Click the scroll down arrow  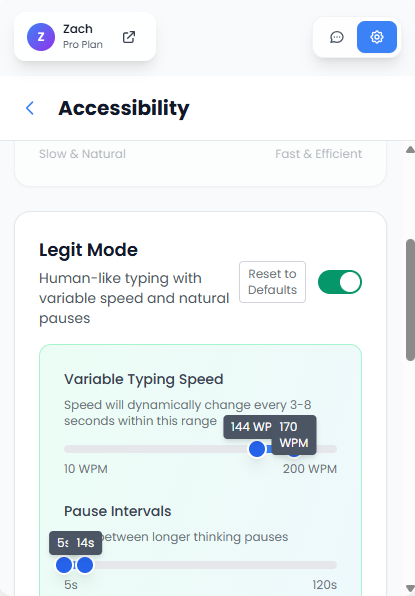pyautogui.click(x=410, y=588)
